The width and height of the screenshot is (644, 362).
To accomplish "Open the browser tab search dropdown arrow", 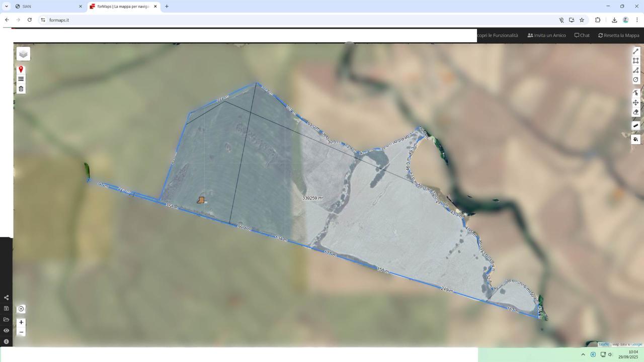I will 7,7.
